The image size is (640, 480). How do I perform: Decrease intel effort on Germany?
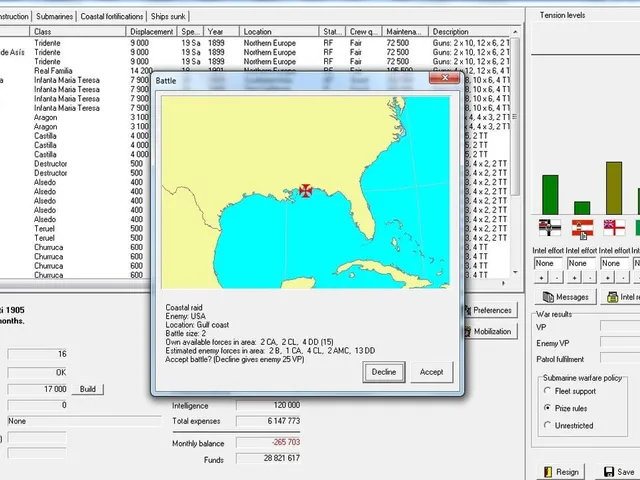tap(557, 278)
